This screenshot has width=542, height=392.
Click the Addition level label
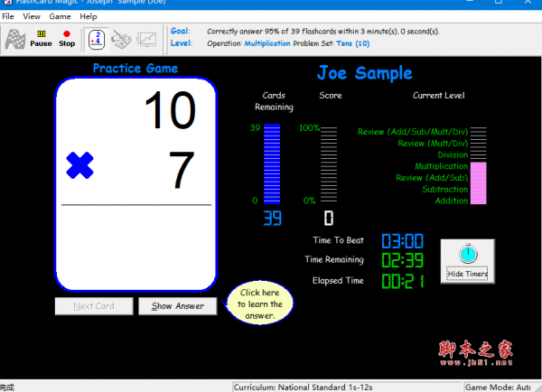click(x=452, y=201)
